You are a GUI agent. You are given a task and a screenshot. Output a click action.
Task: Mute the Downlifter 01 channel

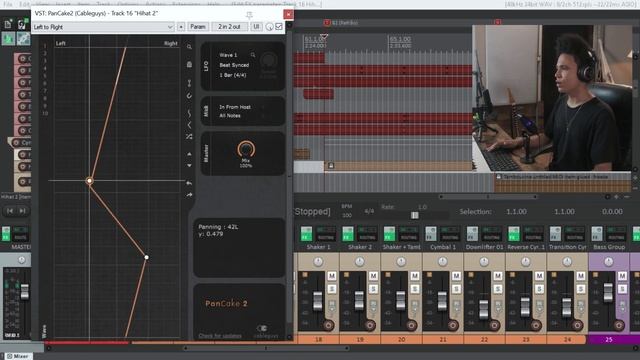coord(498,276)
